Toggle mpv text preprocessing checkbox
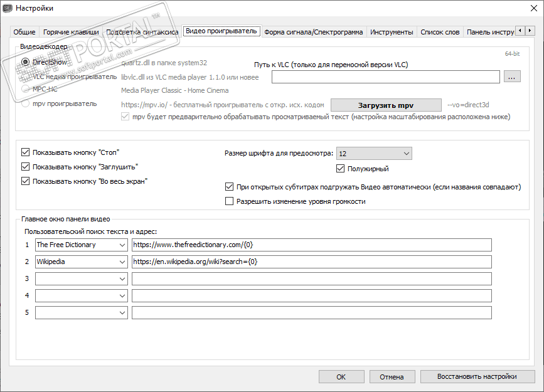The image size is (544, 392). (125, 117)
